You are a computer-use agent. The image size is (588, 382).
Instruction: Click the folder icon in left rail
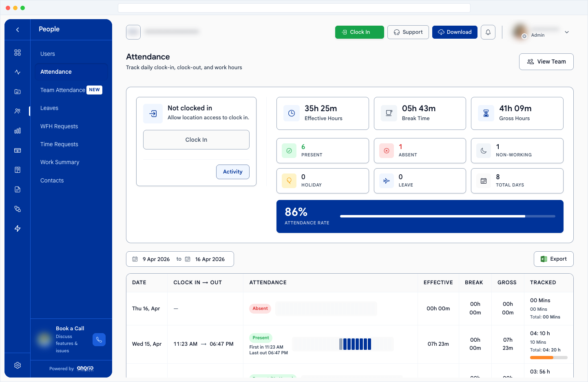(x=18, y=92)
